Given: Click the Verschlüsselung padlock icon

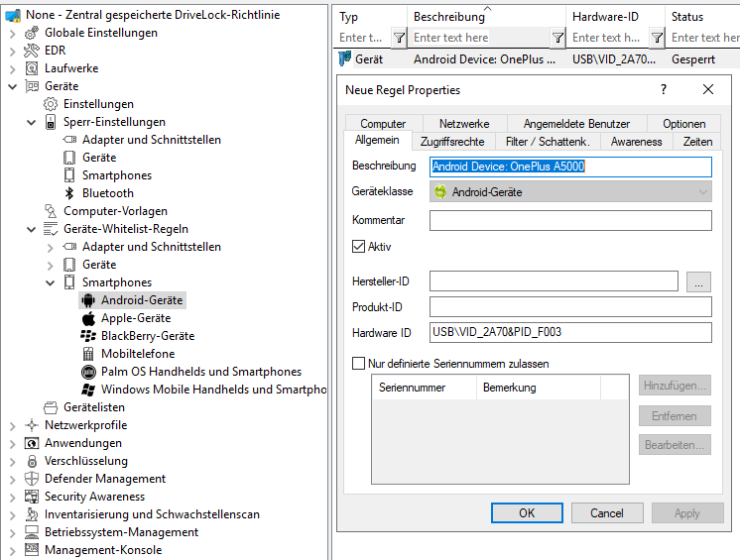Looking at the screenshot, I should (x=32, y=461).
